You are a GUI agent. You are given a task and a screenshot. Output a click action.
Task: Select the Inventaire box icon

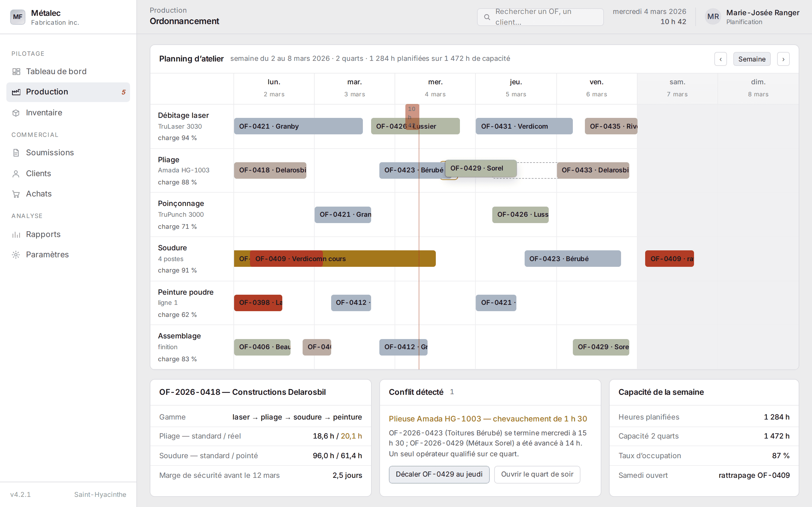16,113
